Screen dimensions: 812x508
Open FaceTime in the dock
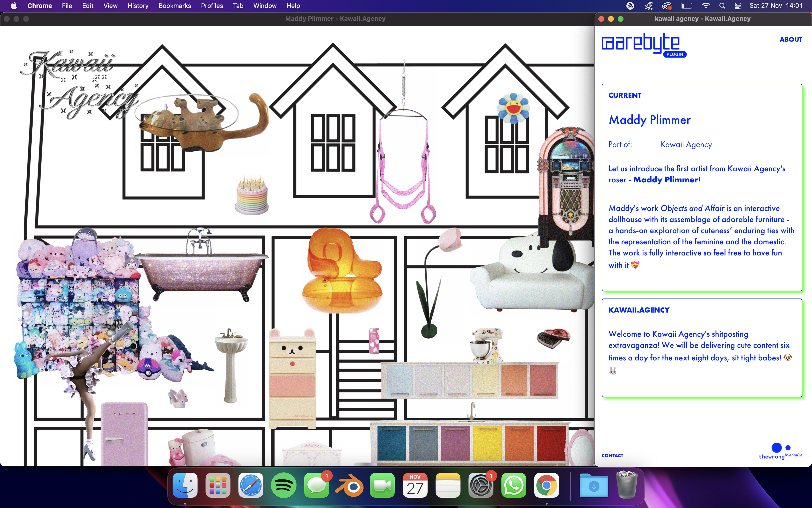point(382,485)
